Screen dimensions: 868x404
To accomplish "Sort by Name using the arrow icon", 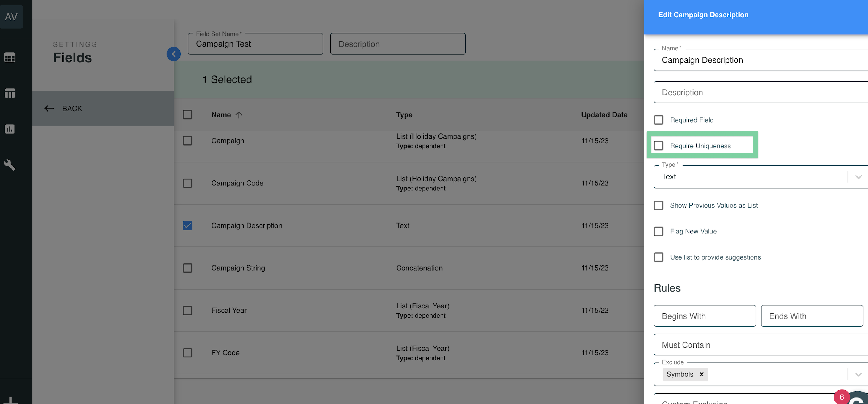I will click(x=239, y=115).
